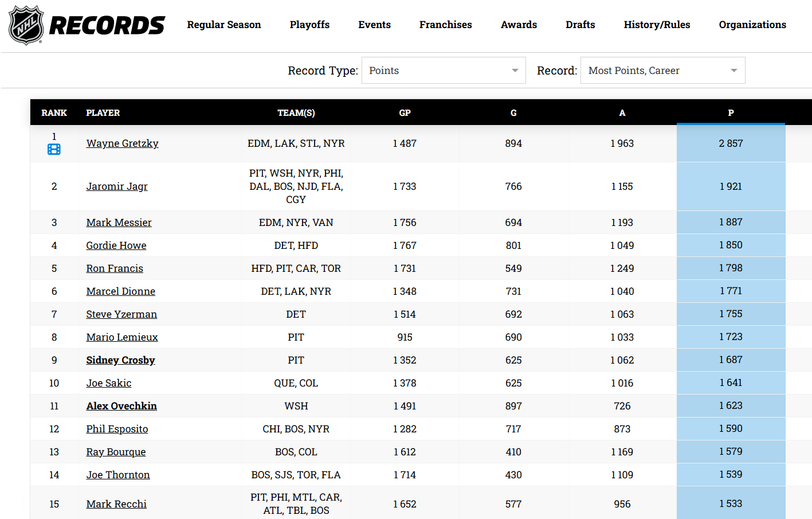Sort table by A column header
Viewport: 812px width, 519px height.
[x=622, y=113]
